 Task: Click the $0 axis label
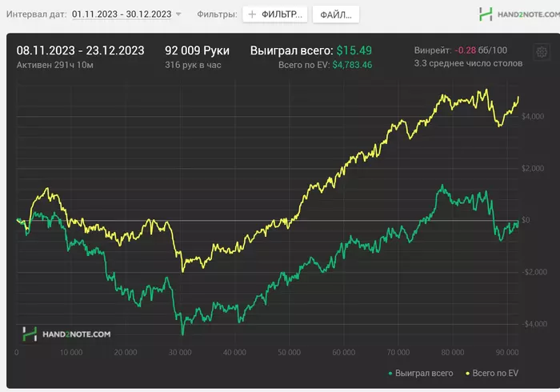tap(526, 220)
